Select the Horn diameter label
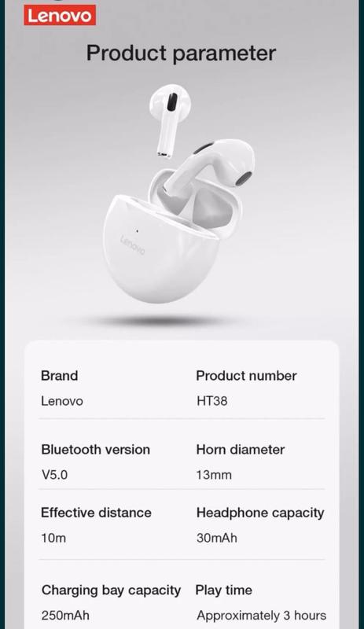This screenshot has height=629, width=364. [x=241, y=450]
